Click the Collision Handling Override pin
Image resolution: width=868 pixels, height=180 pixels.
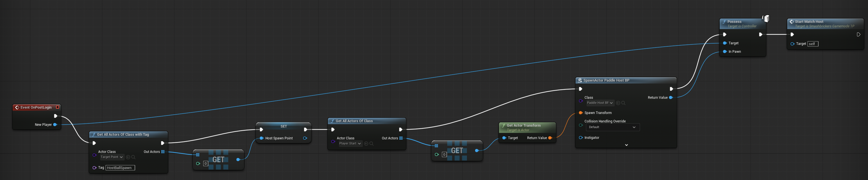[581, 125]
